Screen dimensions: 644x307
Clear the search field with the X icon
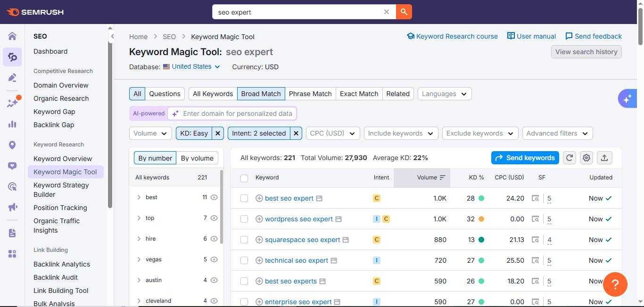point(387,12)
